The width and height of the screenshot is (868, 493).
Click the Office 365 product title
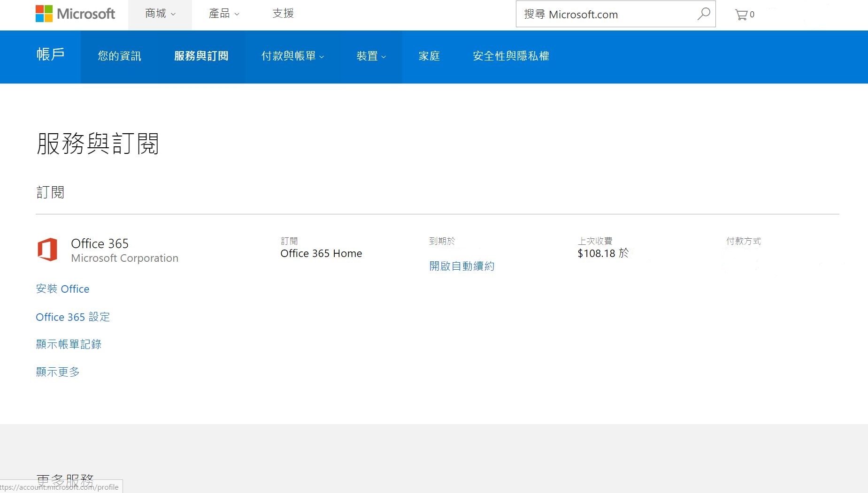pos(100,243)
